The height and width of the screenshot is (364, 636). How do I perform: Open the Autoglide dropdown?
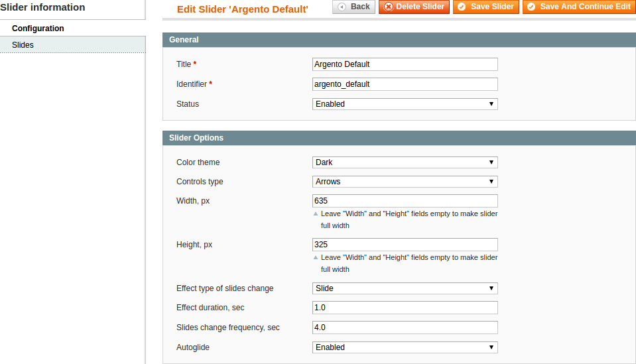(405, 347)
